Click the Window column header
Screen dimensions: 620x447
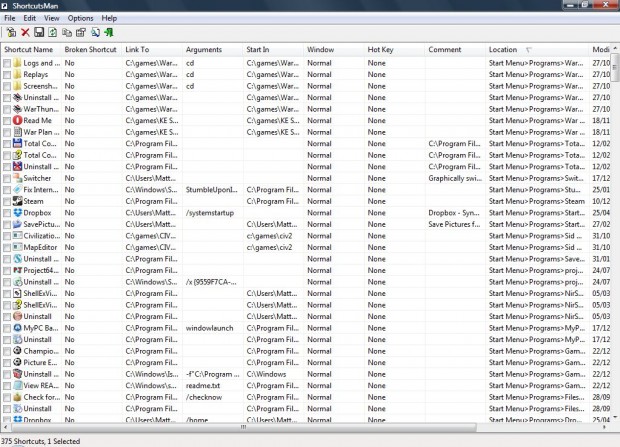(x=334, y=49)
